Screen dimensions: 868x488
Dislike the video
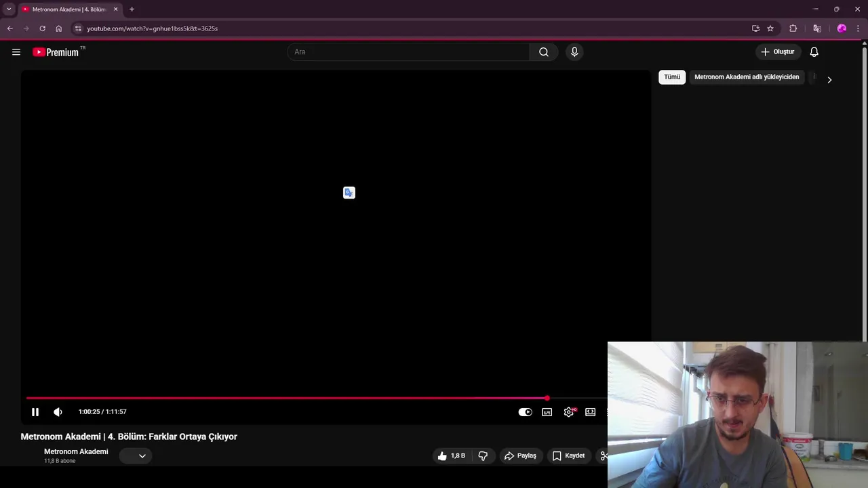pos(483,456)
